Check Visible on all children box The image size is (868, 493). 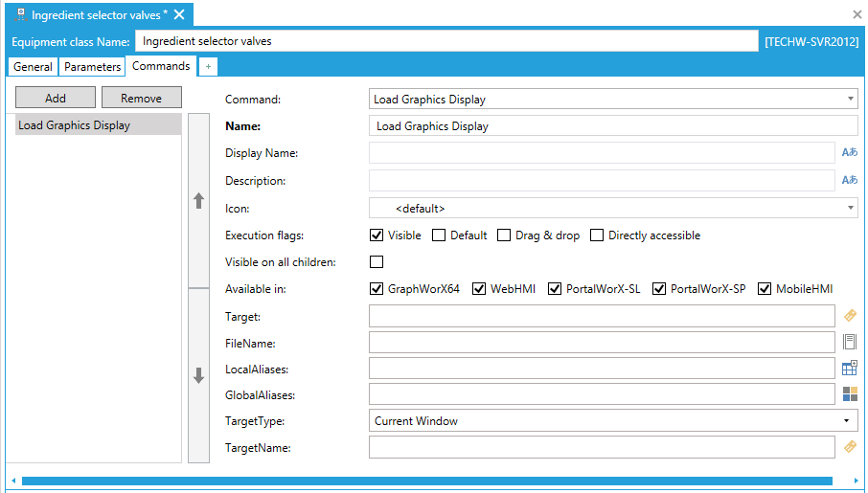pyautogui.click(x=377, y=262)
